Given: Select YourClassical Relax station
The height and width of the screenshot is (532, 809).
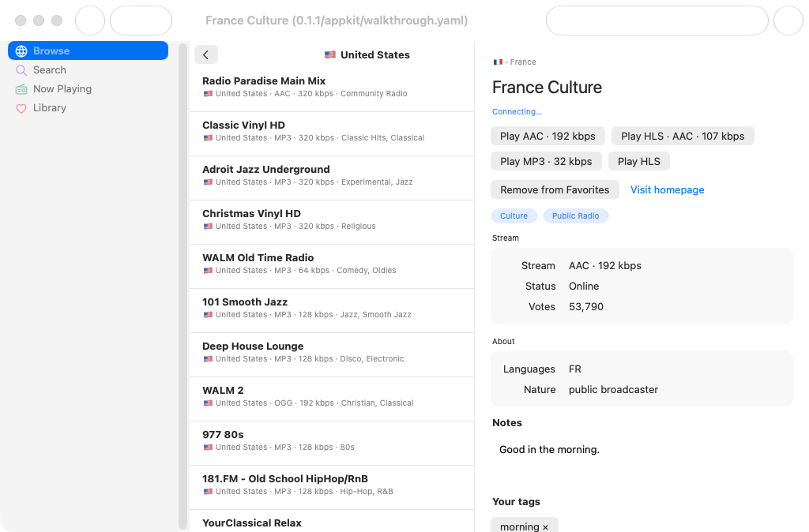Looking at the screenshot, I should click(332, 522).
